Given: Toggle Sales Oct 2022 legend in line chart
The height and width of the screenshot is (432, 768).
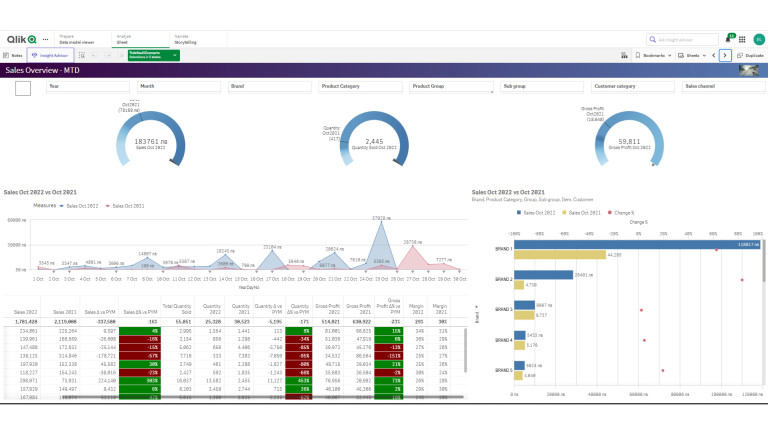Looking at the screenshot, I should tap(81, 204).
